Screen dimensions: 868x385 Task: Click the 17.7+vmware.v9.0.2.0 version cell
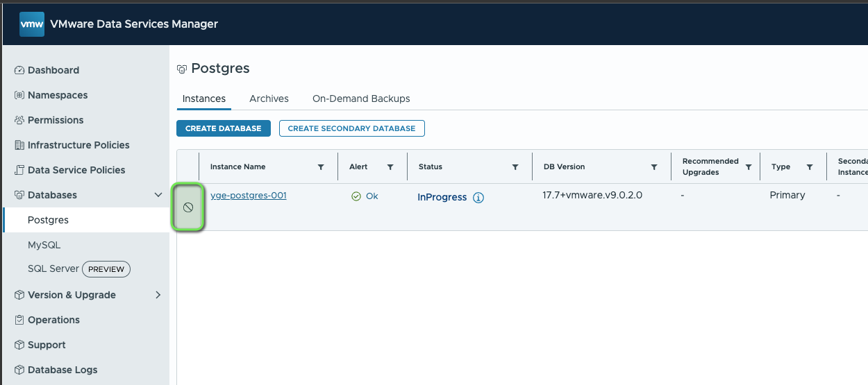[x=592, y=195]
